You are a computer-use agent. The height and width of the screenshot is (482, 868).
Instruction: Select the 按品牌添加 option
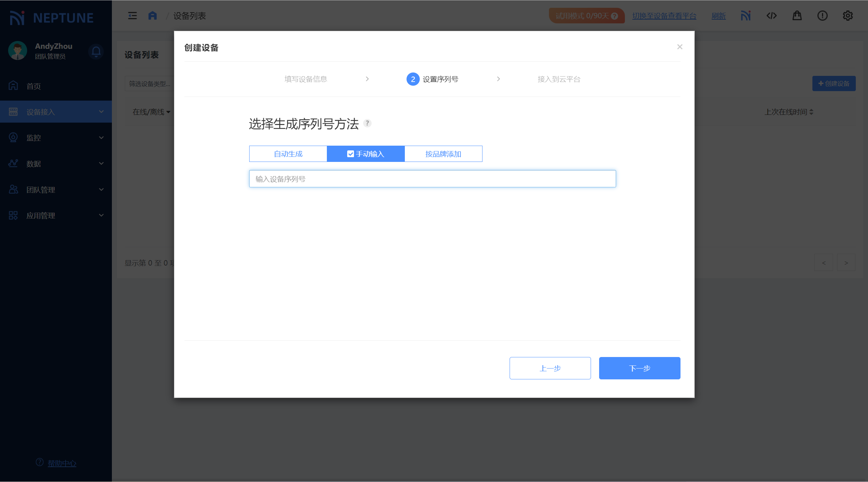(x=443, y=154)
